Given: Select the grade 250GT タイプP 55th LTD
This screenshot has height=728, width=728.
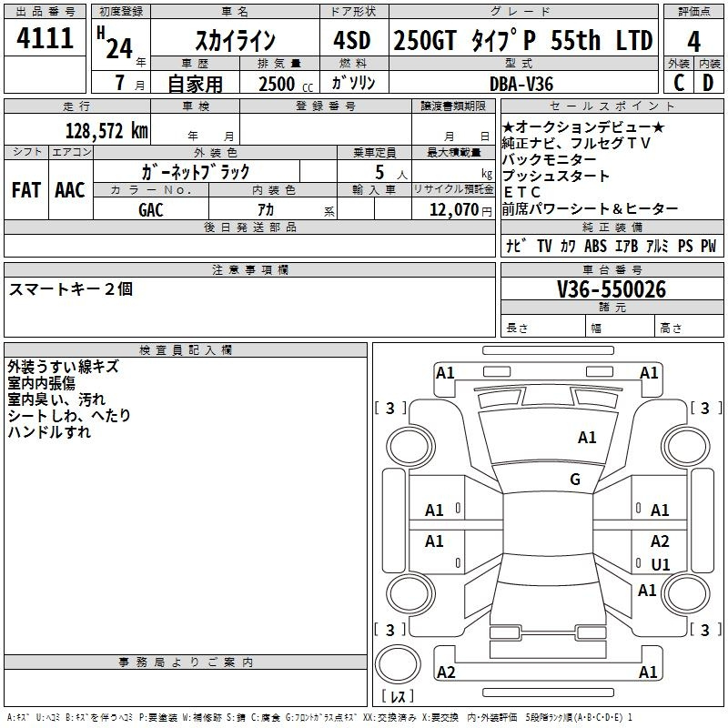Looking at the screenshot, I should point(523,40).
